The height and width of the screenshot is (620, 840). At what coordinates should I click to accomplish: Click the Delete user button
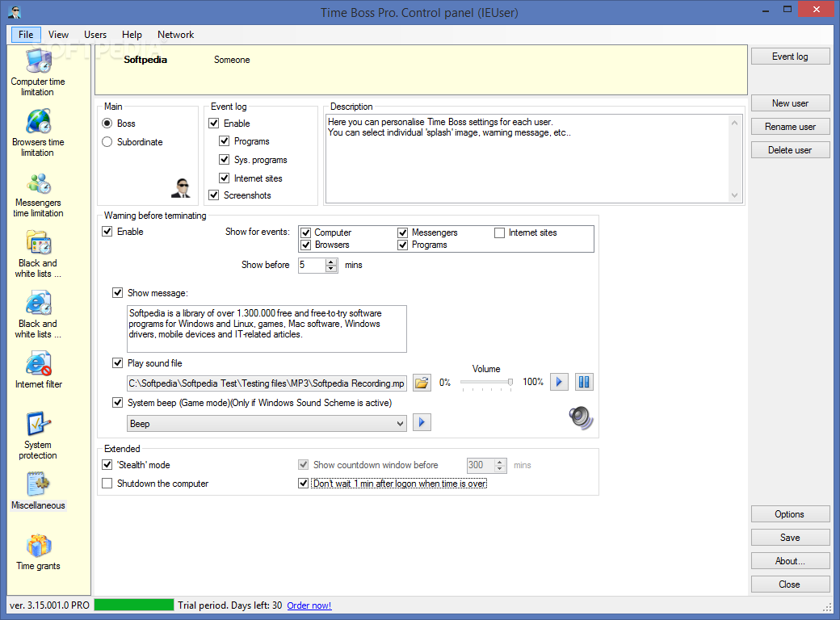790,150
